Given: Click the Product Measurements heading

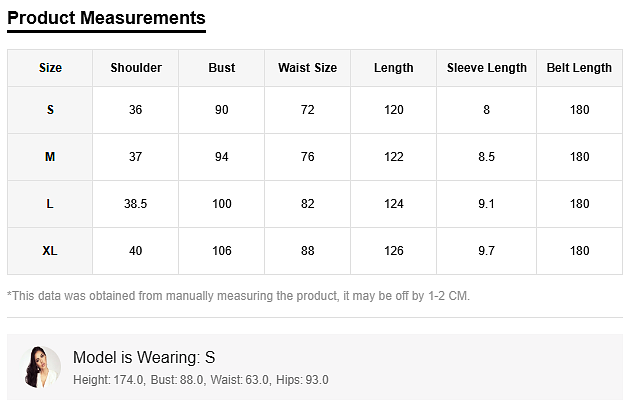Looking at the screenshot, I should point(106,18).
